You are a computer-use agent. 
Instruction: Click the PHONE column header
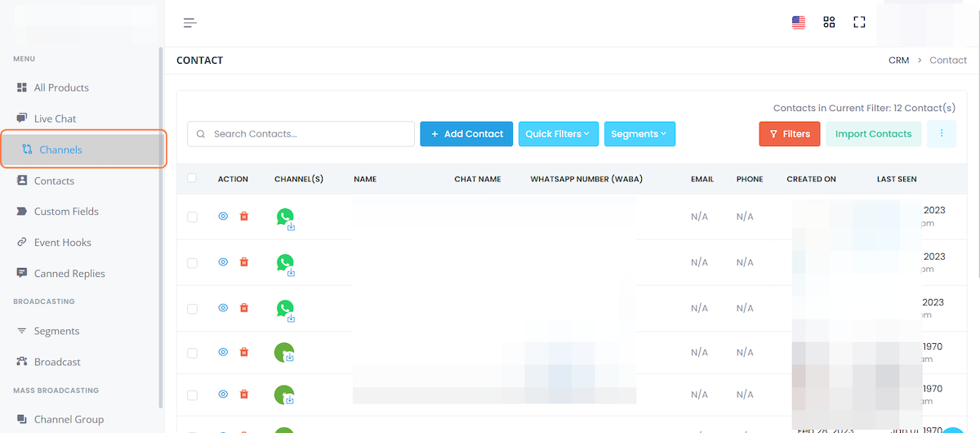point(750,179)
